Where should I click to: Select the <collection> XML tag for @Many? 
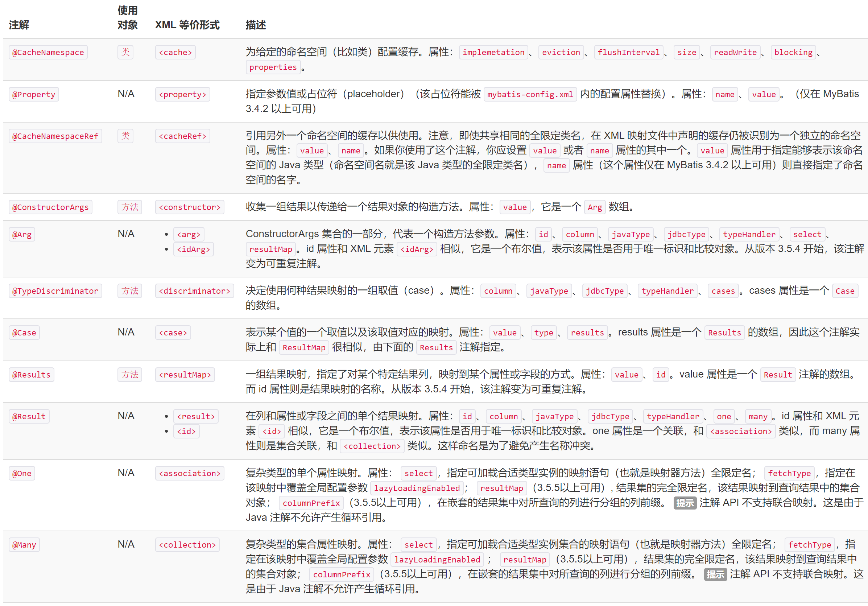click(187, 544)
